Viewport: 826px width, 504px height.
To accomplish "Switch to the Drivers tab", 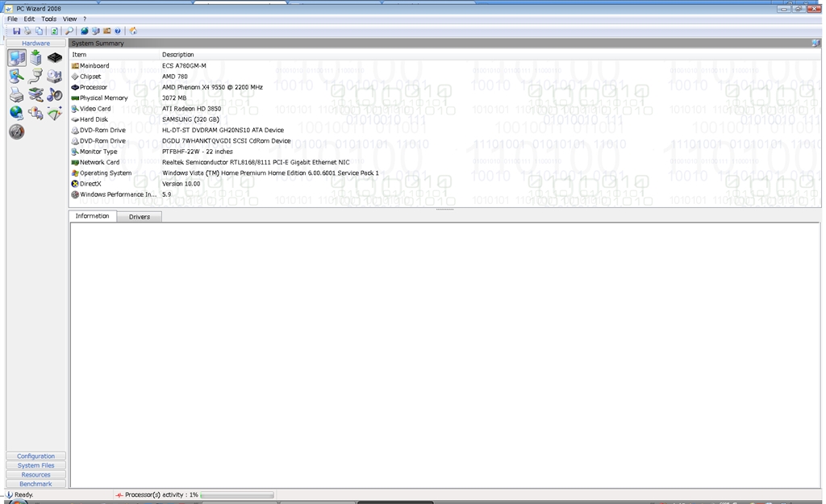I will coord(139,216).
